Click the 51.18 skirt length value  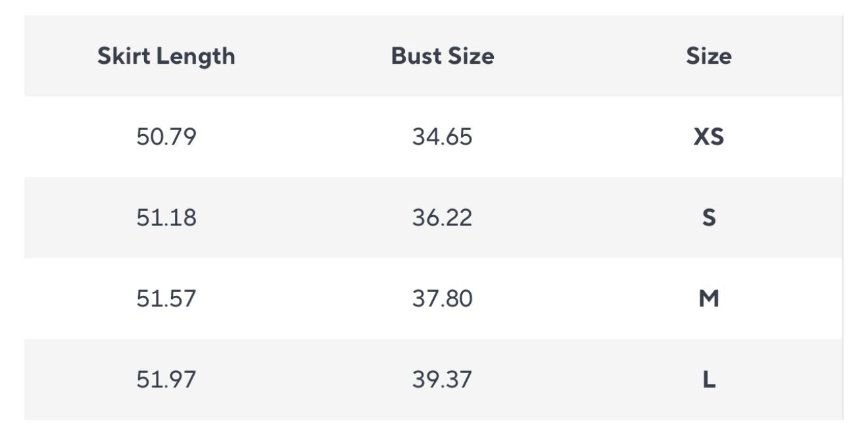[x=166, y=218]
